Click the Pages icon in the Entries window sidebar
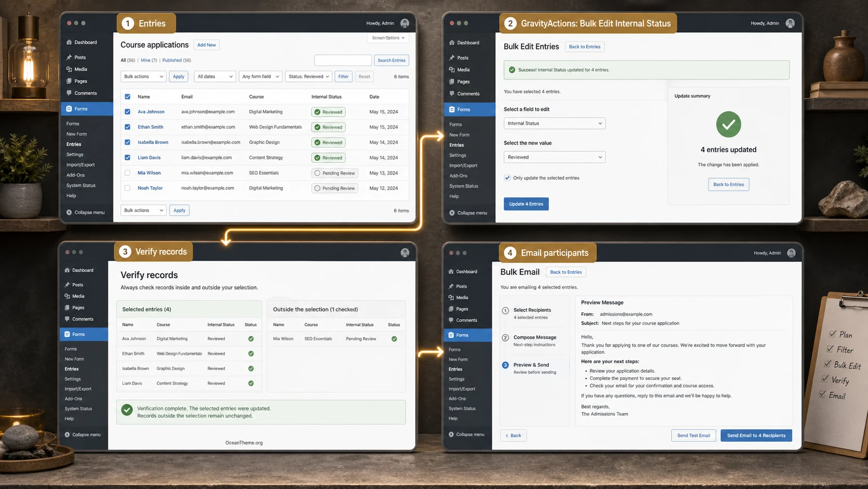This screenshot has height=489, width=868. pos(69,81)
